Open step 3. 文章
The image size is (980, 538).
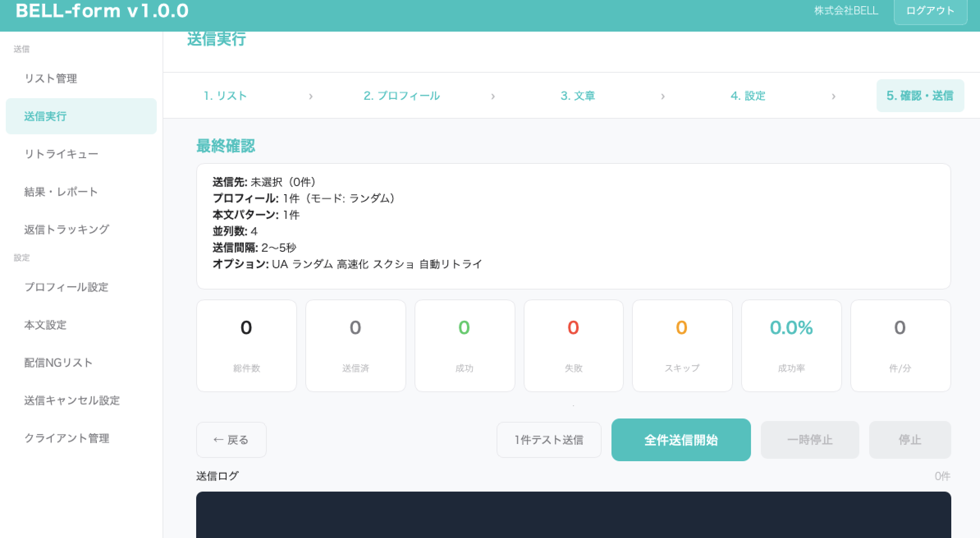coord(578,96)
